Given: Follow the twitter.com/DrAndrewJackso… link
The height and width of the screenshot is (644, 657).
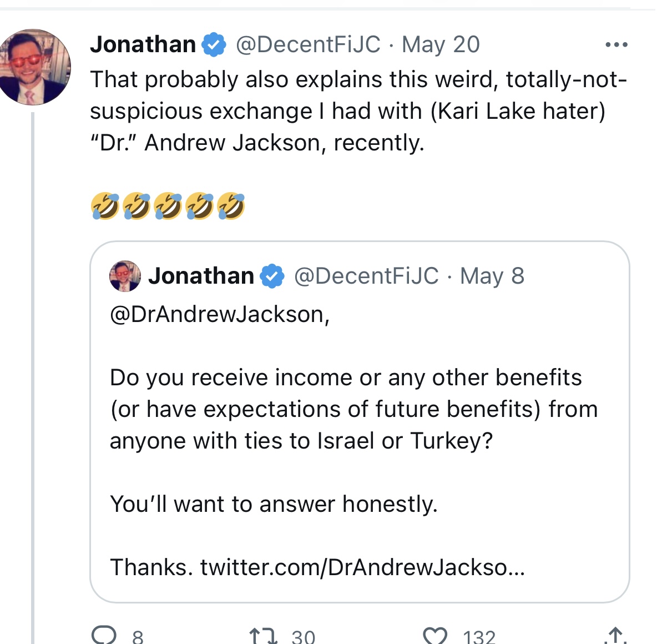Looking at the screenshot, I should tap(362, 567).
